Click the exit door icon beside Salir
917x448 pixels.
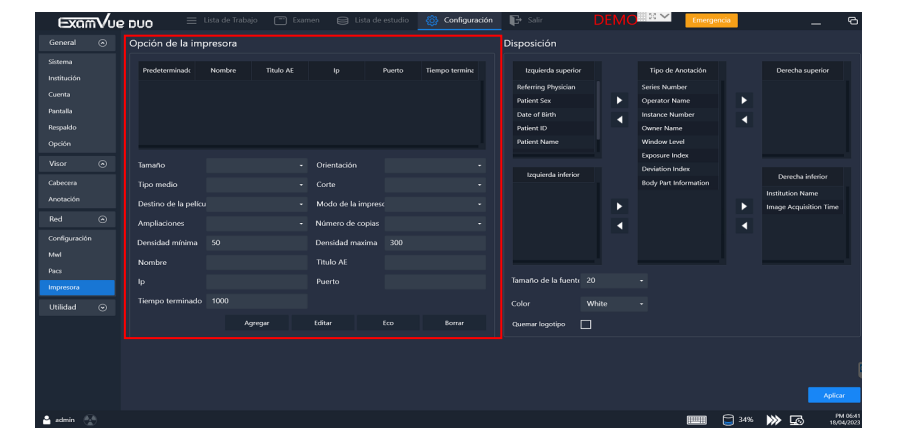(515, 20)
